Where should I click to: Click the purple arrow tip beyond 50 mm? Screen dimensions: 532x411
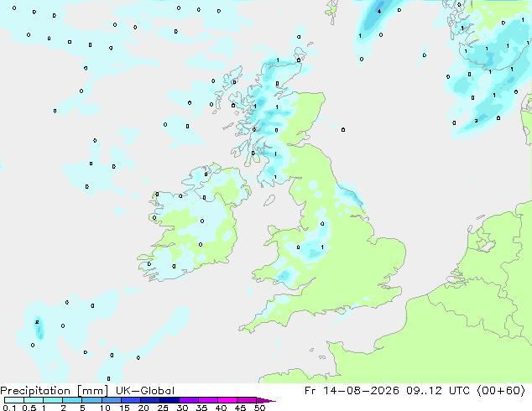point(266,400)
